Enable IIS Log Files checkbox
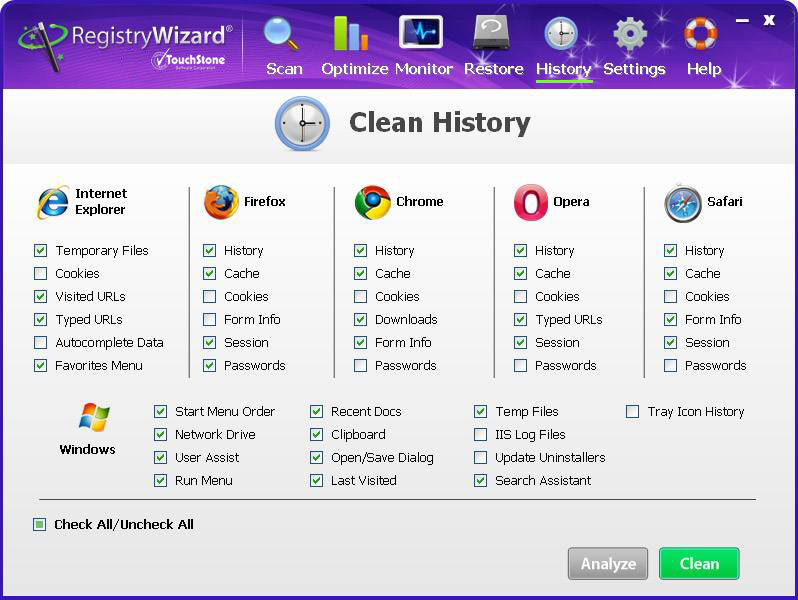The height and width of the screenshot is (600, 798). coord(480,434)
